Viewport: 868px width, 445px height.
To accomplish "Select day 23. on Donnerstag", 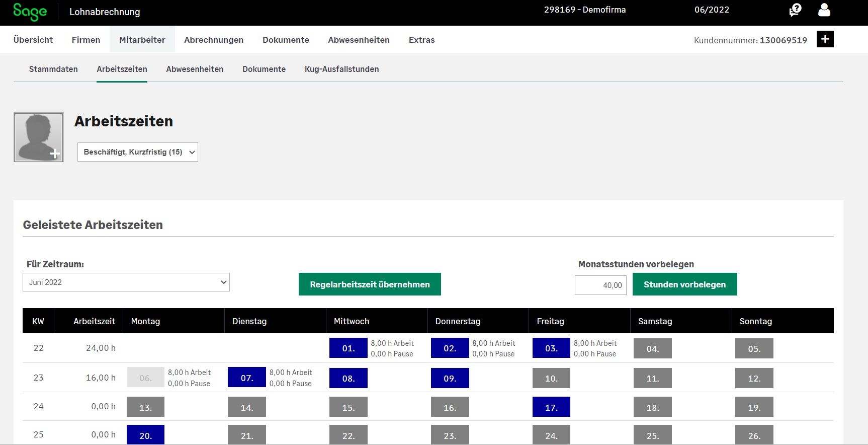I will [x=450, y=435].
